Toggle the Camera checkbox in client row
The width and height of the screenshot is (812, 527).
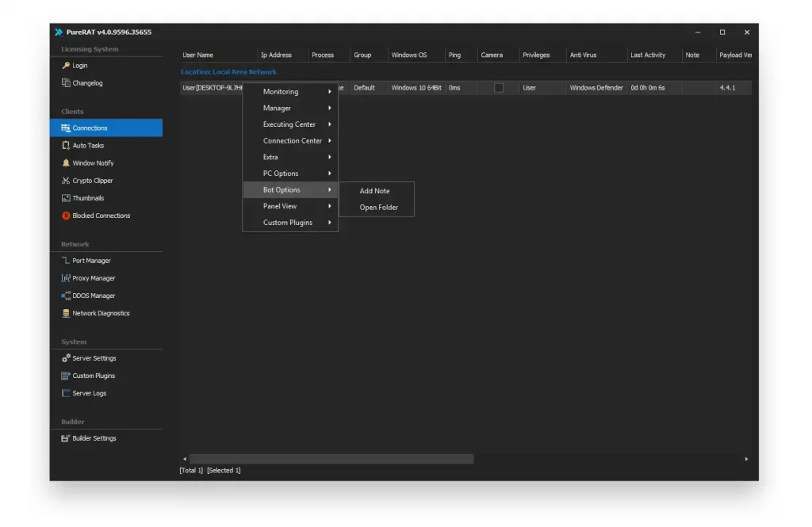point(499,88)
